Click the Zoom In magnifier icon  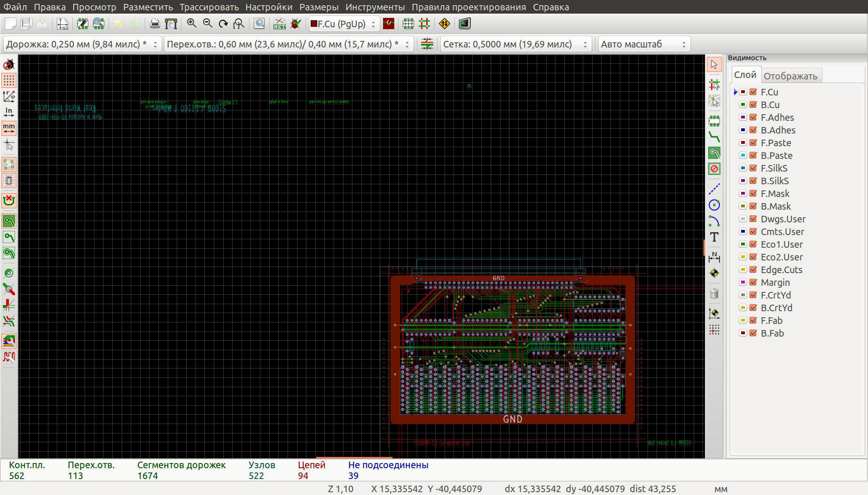[x=191, y=24]
